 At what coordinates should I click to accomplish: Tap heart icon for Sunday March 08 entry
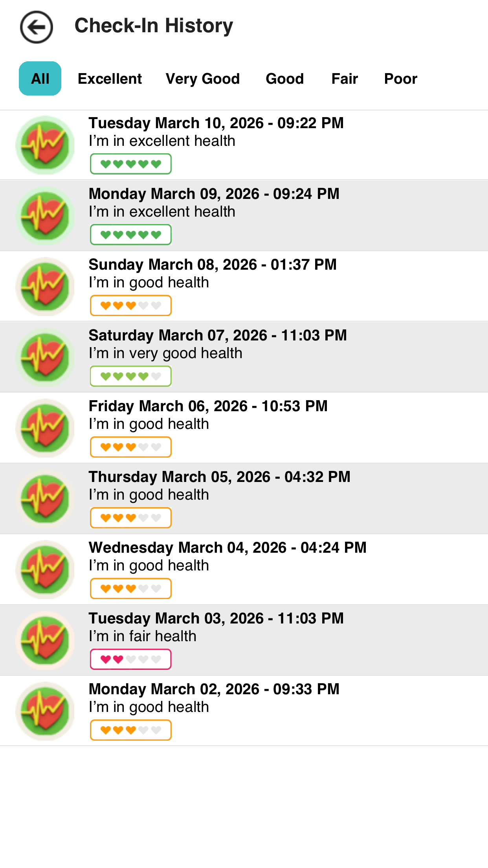pos(45,287)
